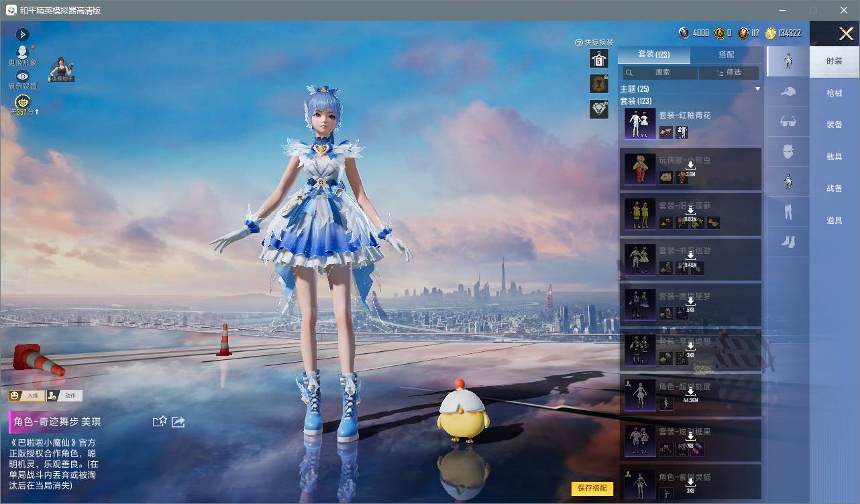Click the share arrow icon beside 美琪
The height and width of the screenshot is (504, 860).
click(178, 422)
